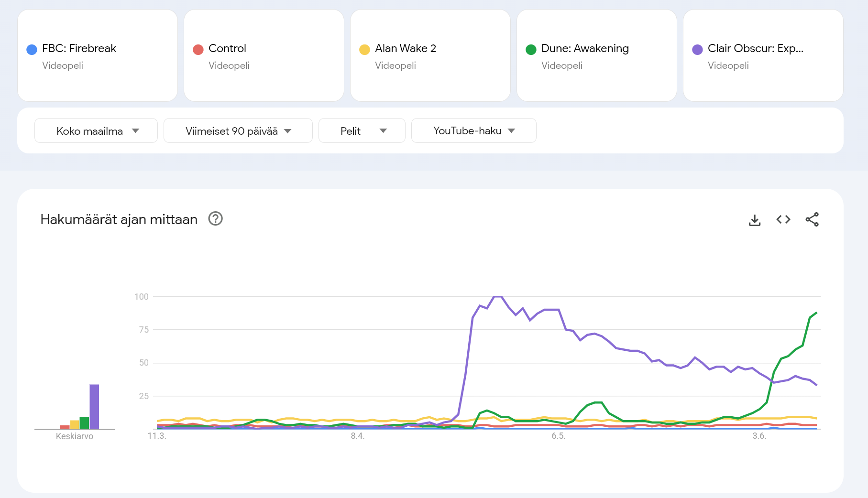Image resolution: width=868 pixels, height=498 pixels.
Task: Click the green line's final peak point
Action: tap(816, 313)
